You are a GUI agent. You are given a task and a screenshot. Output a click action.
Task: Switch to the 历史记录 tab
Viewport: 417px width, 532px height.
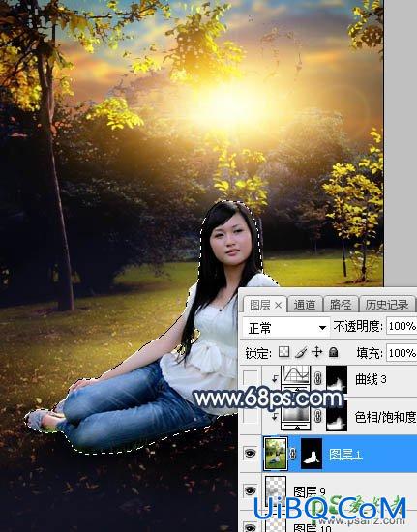[387, 305]
